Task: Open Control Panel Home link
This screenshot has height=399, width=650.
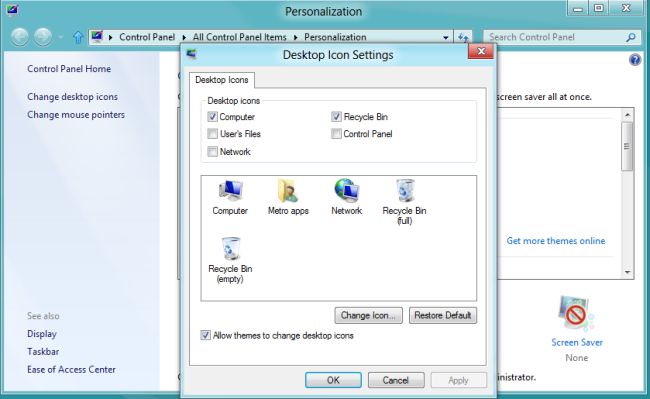Action: pyautogui.click(x=69, y=69)
